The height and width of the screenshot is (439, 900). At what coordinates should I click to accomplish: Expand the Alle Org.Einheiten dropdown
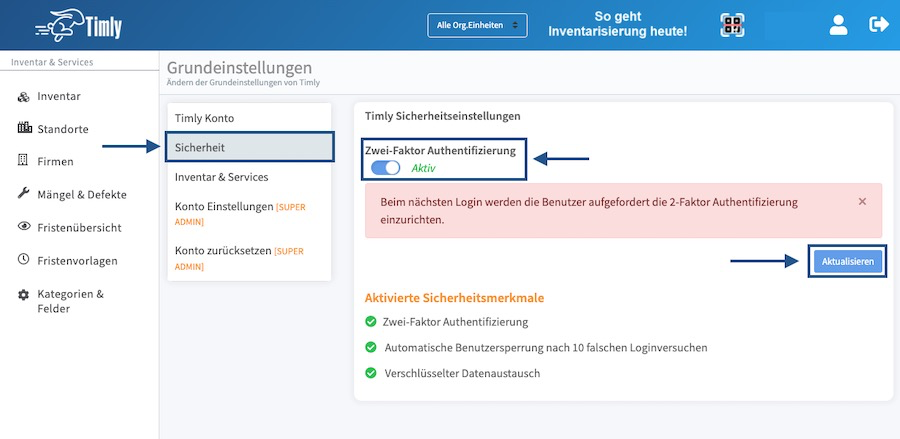point(477,25)
